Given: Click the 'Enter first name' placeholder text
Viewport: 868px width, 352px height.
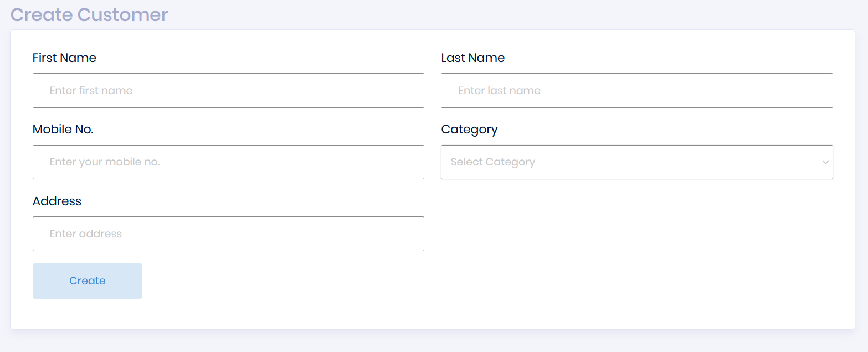Looking at the screenshot, I should 91,91.
